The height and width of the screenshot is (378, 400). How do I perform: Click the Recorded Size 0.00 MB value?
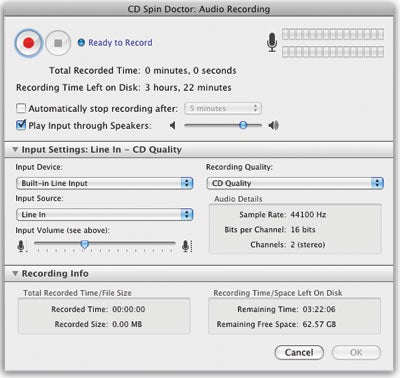[127, 324]
